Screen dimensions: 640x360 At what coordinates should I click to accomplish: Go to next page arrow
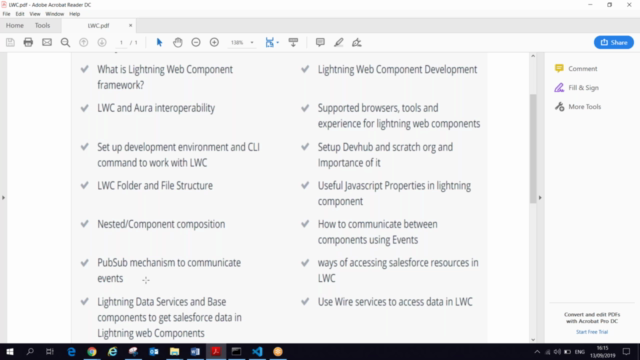[102, 42]
